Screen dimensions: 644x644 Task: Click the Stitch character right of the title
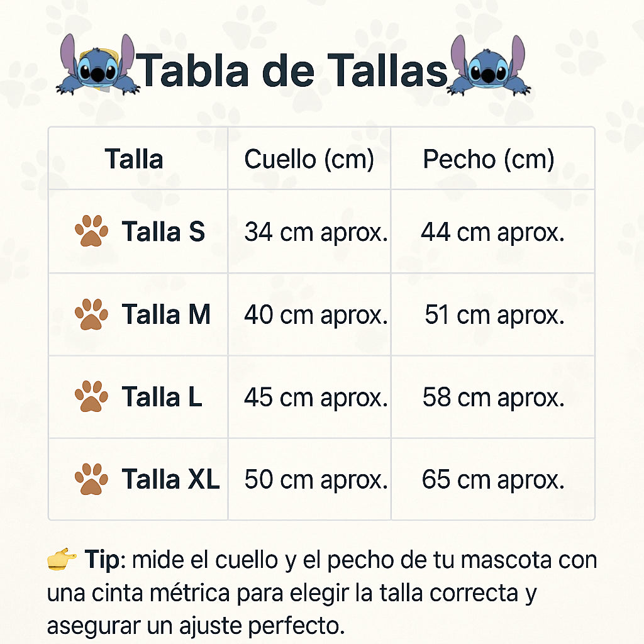coord(489,65)
